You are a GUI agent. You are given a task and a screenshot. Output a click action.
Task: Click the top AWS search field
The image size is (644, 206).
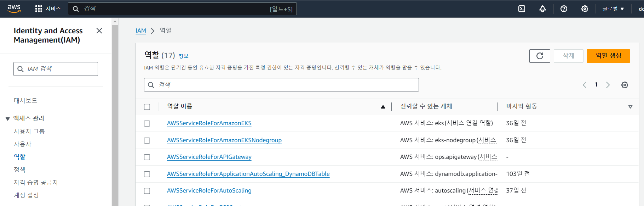pyautogui.click(x=182, y=9)
